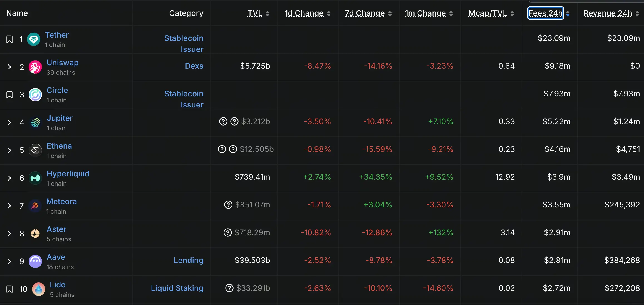The image size is (644, 305).
Task: Expand the Aave row chevron
Action: tap(9, 261)
